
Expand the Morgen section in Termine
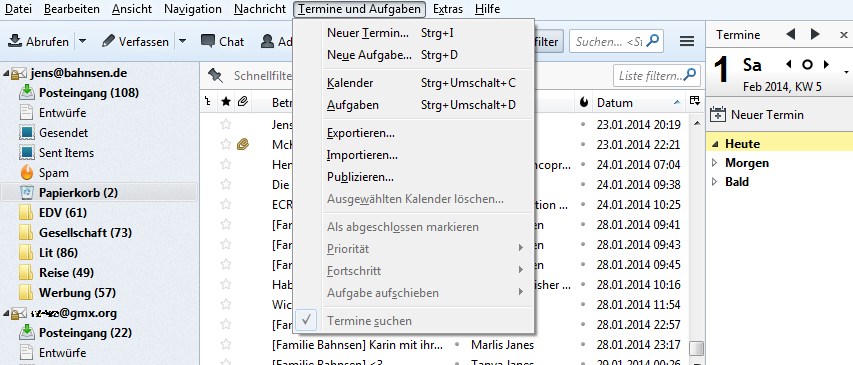715,163
